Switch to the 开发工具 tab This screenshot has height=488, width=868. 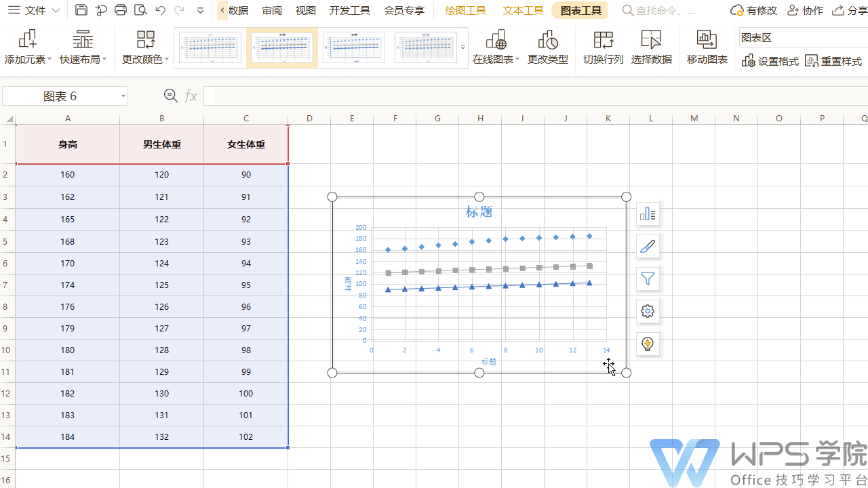pos(350,10)
